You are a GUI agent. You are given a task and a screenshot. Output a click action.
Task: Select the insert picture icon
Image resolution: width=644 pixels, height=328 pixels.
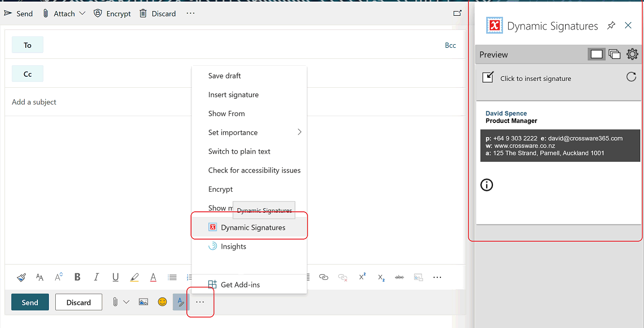pyautogui.click(x=143, y=301)
